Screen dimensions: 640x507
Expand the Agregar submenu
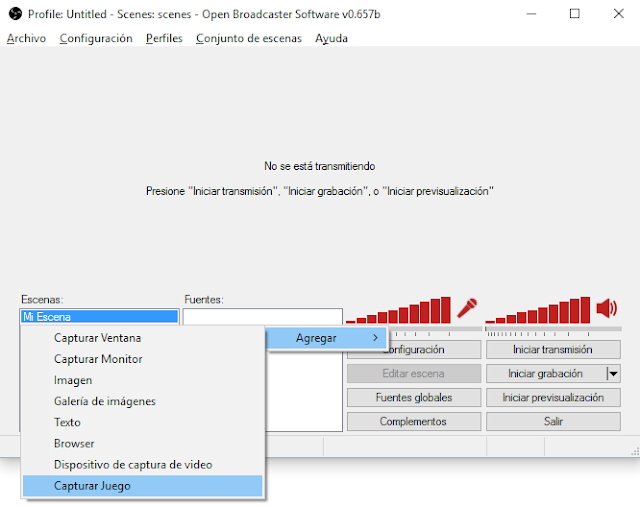325,338
